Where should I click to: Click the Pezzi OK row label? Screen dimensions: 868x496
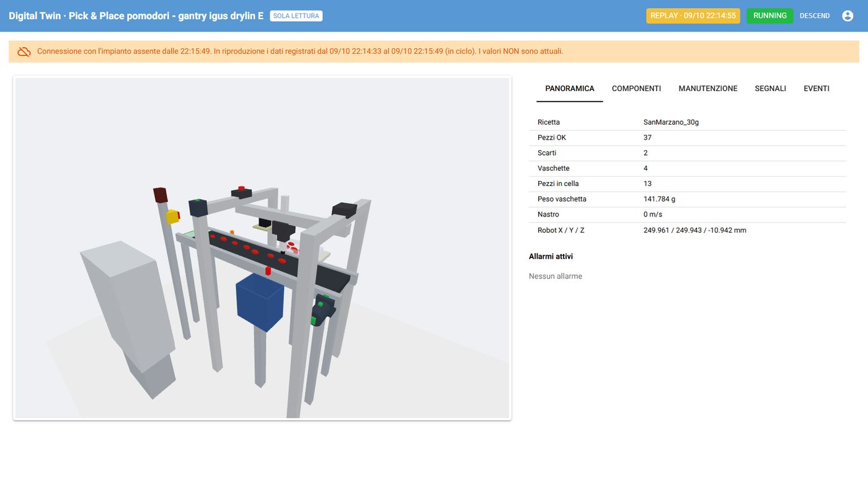(552, 138)
